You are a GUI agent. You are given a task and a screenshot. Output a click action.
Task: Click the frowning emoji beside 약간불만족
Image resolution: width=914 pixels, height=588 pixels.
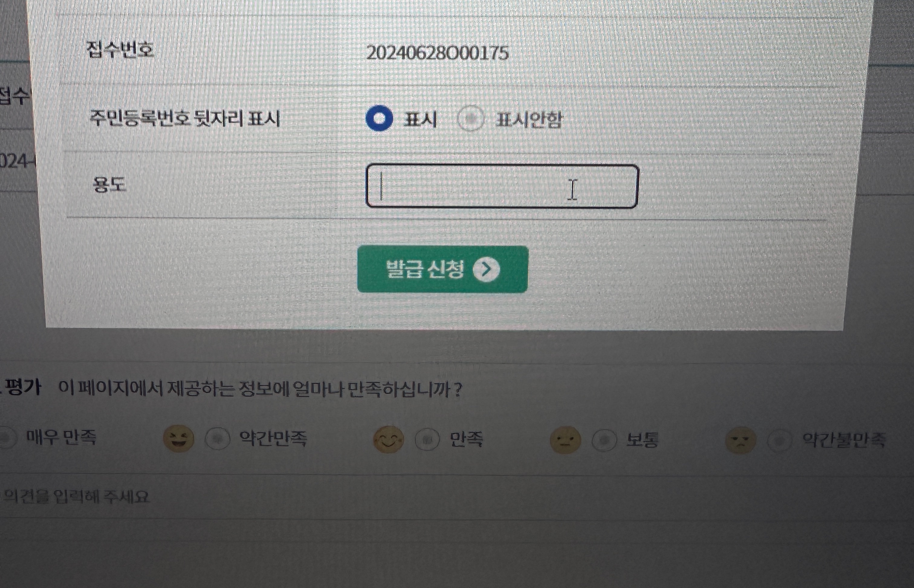[741, 440]
